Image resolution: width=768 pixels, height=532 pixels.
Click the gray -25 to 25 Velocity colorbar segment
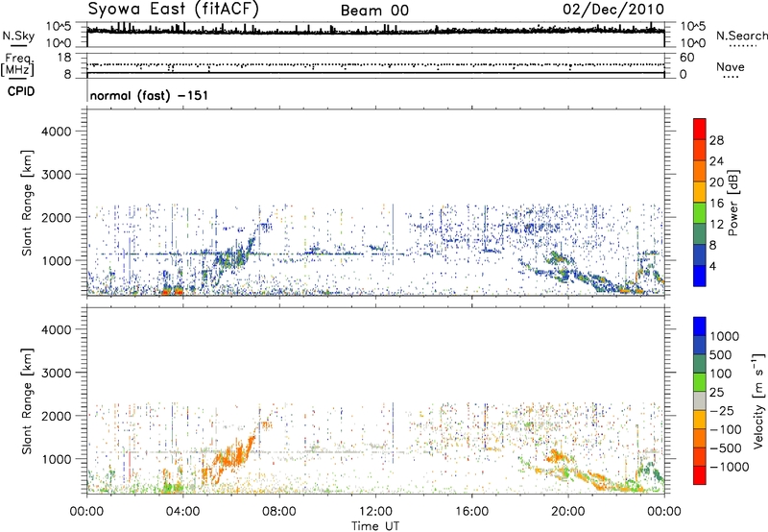tap(700, 401)
